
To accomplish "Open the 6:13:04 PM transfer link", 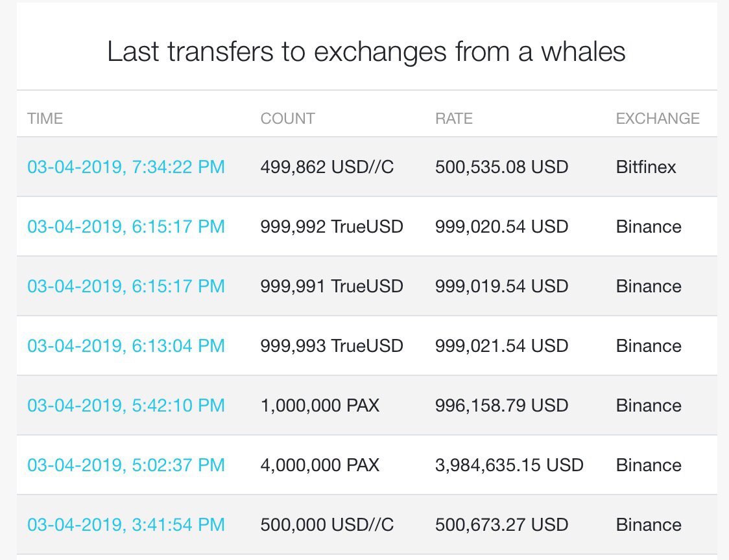I will point(126,345).
